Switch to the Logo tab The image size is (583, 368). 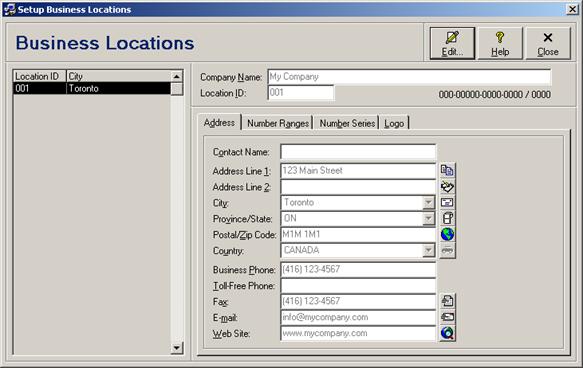(x=394, y=123)
